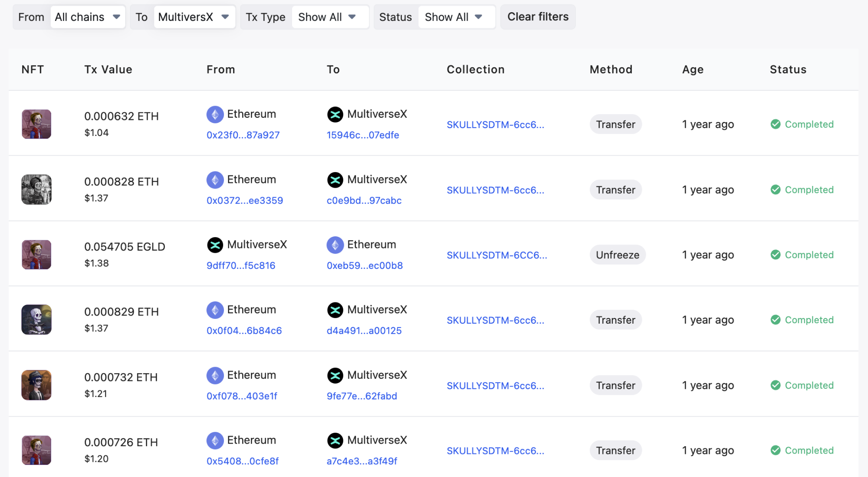The image size is (868, 477).
Task: Open SKULLYSDTM collection link in $1.20 row
Action: click(495, 451)
